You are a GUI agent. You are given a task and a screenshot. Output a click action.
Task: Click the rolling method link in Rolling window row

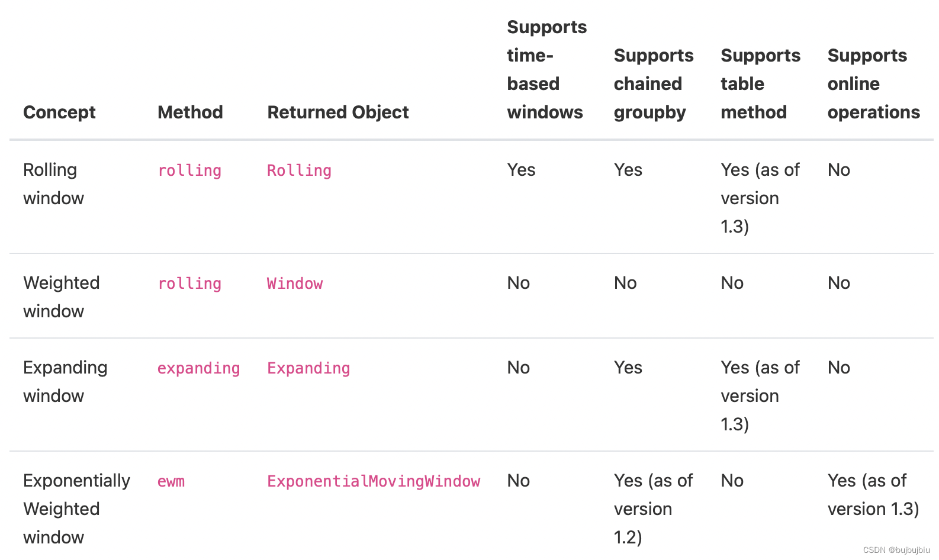(189, 170)
